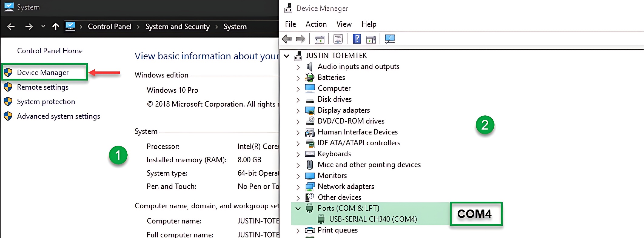Expand the Other devices chevron

(x=298, y=198)
